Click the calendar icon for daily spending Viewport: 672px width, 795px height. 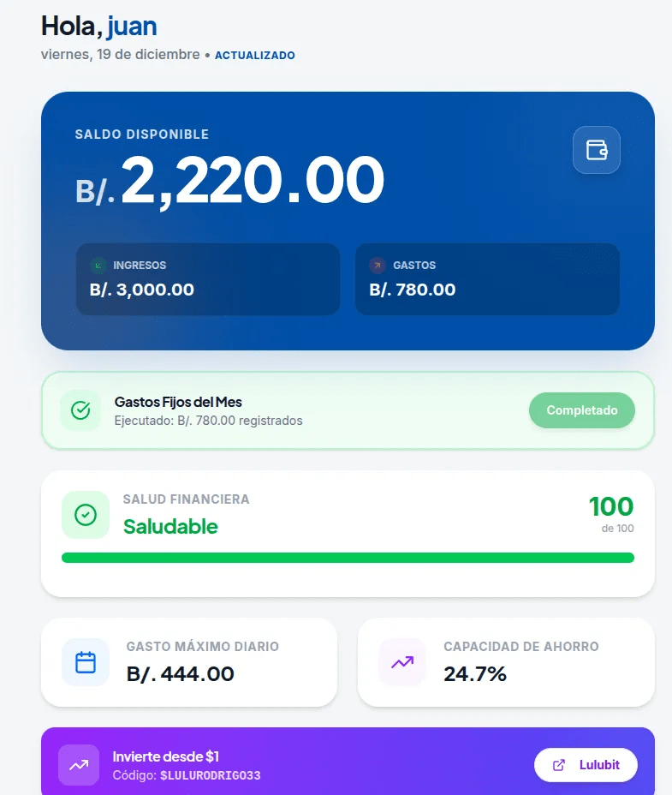click(x=86, y=662)
